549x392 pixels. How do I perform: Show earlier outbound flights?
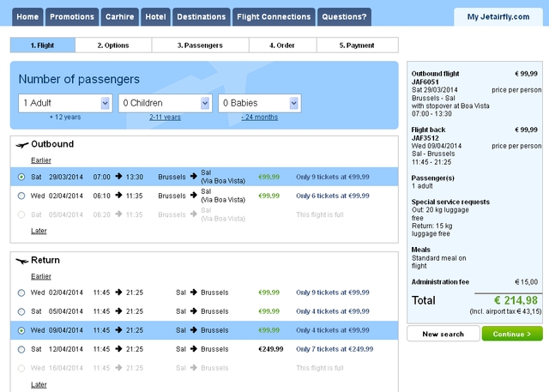tap(41, 160)
